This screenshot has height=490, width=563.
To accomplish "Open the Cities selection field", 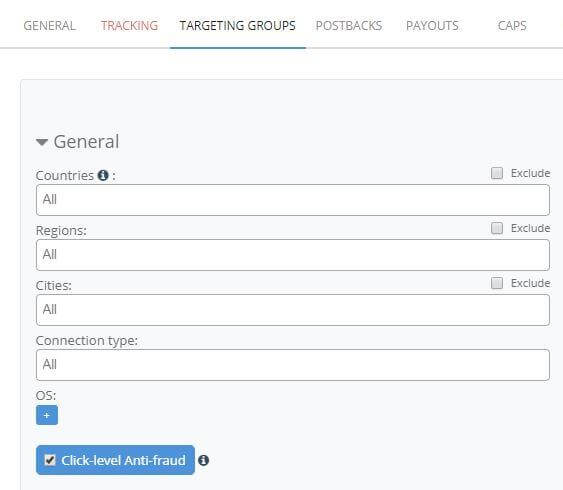I will tap(293, 310).
